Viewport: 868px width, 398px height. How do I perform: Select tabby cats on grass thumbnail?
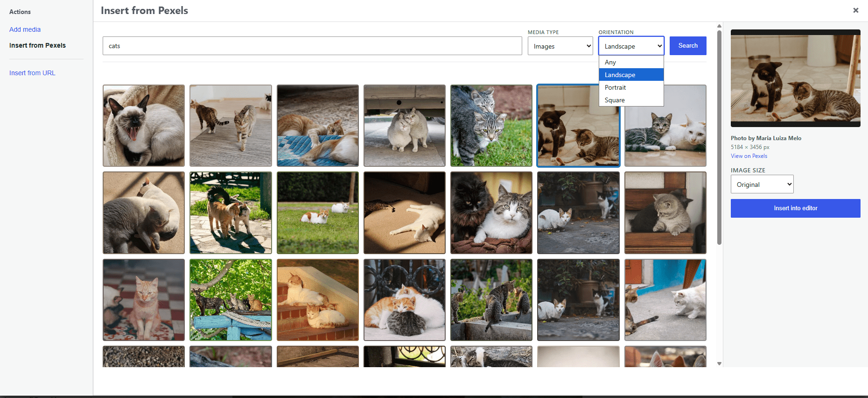click(491, 126)
